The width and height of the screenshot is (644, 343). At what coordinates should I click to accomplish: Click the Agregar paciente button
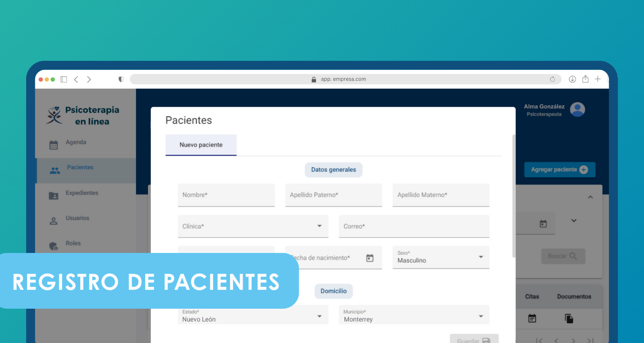pyautogui.click(x=559, y=170)
